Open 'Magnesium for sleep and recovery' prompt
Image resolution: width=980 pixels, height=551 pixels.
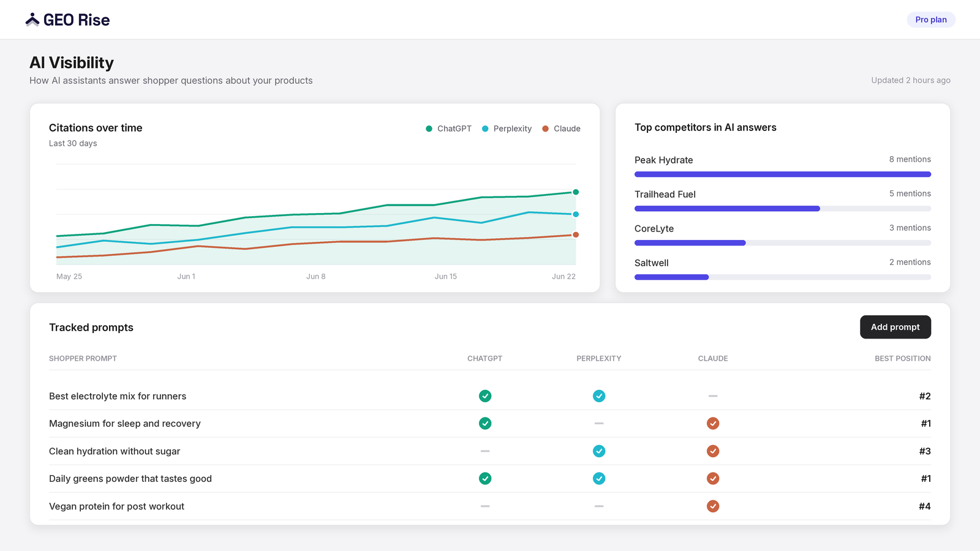point(125,424)
